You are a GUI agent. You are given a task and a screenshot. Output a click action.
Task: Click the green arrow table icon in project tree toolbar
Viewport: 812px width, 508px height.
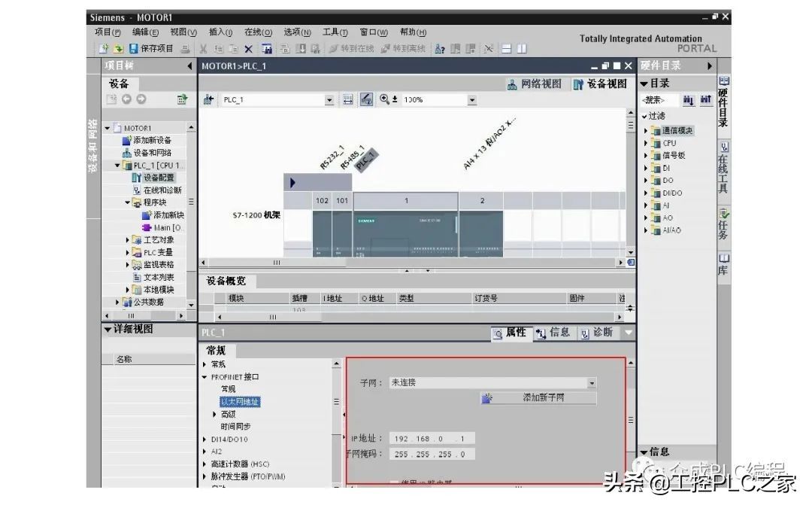click(182, 99)
